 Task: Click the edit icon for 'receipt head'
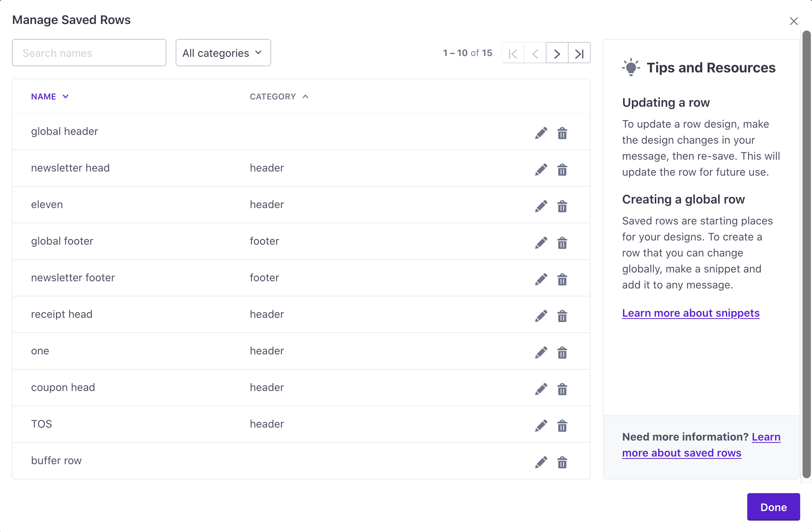pyautogui.click(x=540, y=315)
